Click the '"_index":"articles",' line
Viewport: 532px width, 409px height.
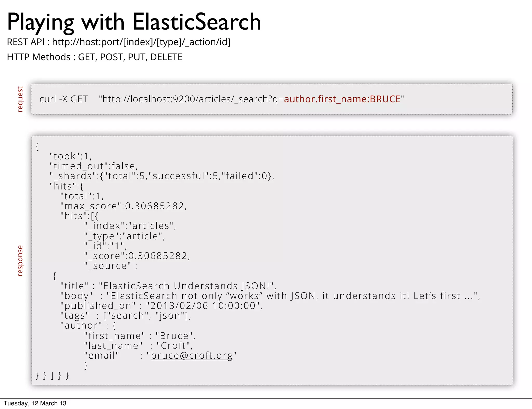[130, 226]
